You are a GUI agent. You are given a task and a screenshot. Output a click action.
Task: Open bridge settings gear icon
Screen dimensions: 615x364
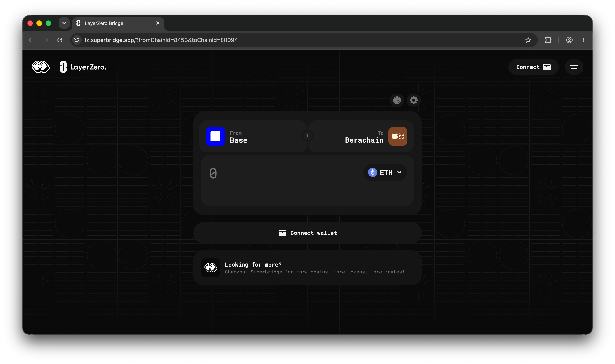pos(414,100)
